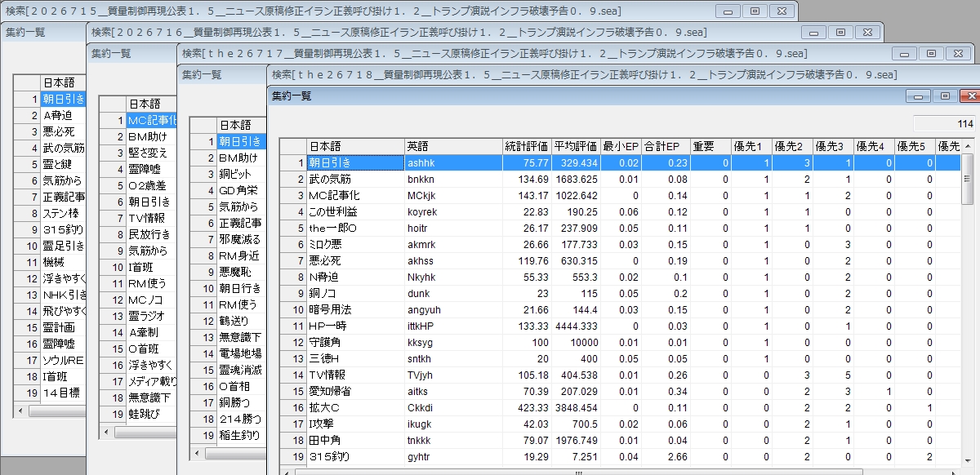
Task: Select the この世利益 row cell
Action: (355, 211)
